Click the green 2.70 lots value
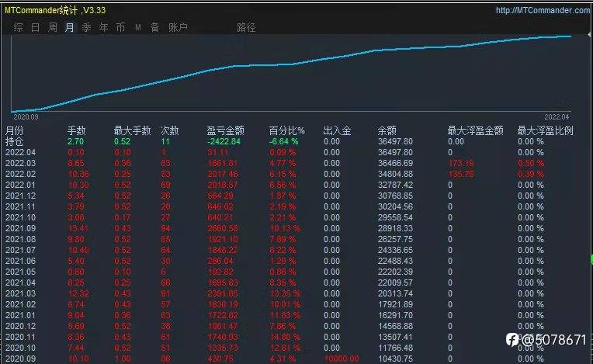 pyautogui.click(x=75, y=142)
